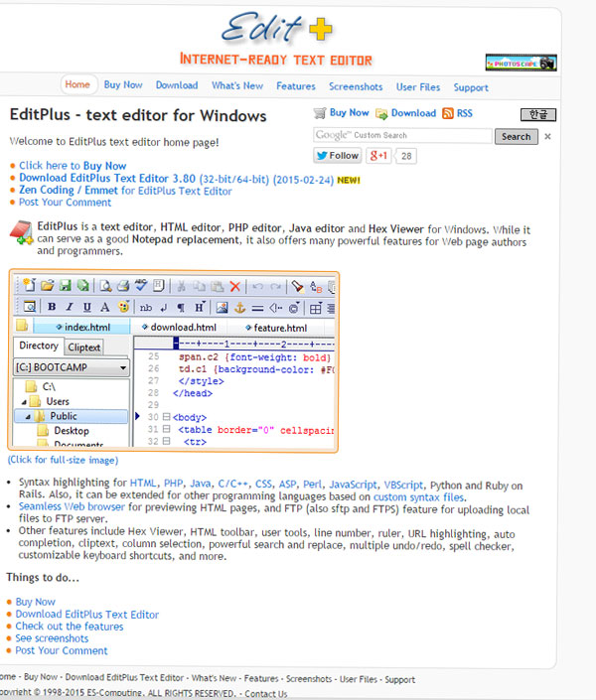The image size is (596, 700).
Task: Click the Italic I icon
Action: click(70, 307)
